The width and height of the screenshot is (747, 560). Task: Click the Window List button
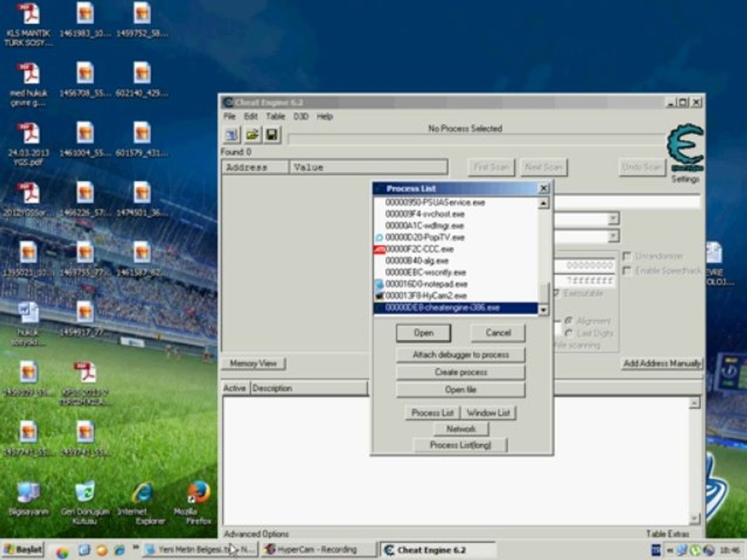[x=489, y=413]
